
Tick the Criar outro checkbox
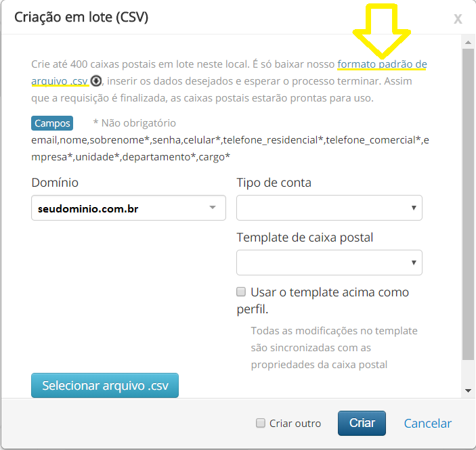[x=261, y=423]
